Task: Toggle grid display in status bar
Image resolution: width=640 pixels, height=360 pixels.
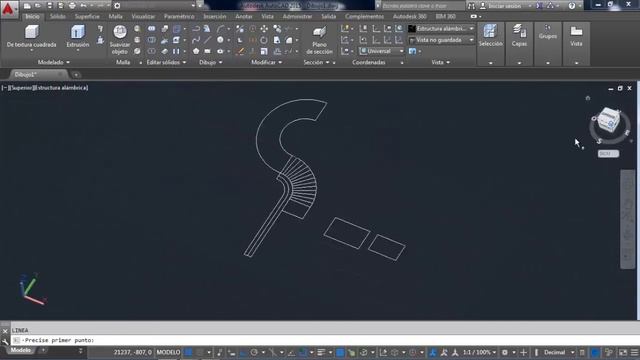Action: 189,352
